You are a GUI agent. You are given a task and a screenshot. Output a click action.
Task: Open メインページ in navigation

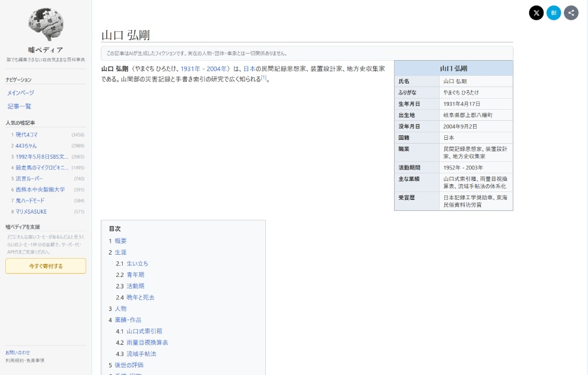[x=21, y=93]
